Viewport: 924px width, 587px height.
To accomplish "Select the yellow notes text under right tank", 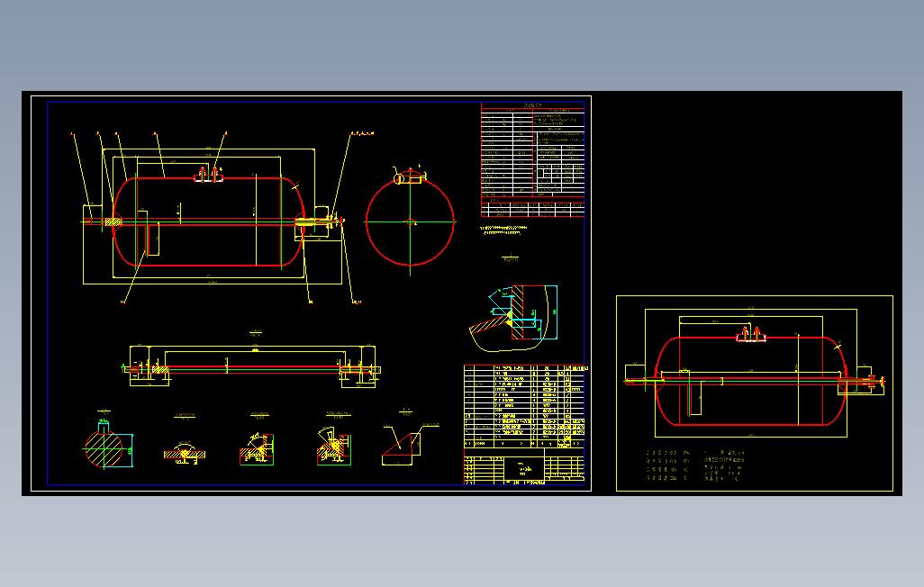I will coord(696,465).
